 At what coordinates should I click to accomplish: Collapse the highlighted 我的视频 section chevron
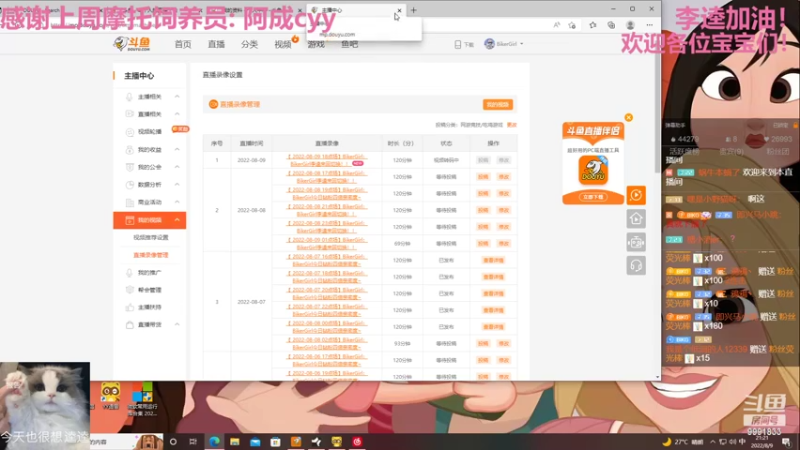point(177,220)
